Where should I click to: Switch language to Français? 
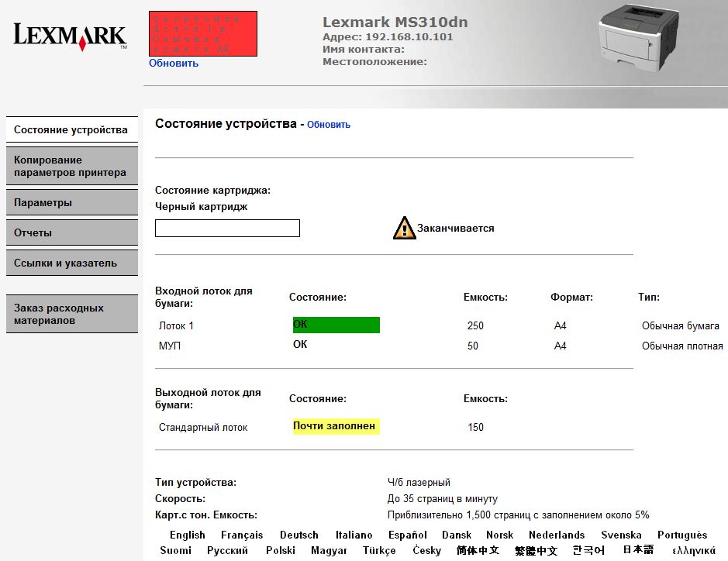click(242, 535)
